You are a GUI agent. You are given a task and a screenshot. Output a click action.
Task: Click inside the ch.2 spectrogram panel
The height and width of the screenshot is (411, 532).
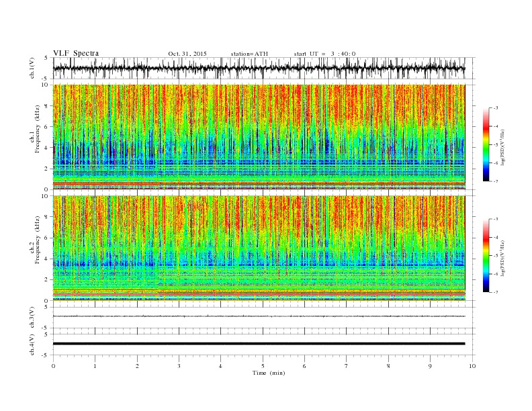point(259,248)
